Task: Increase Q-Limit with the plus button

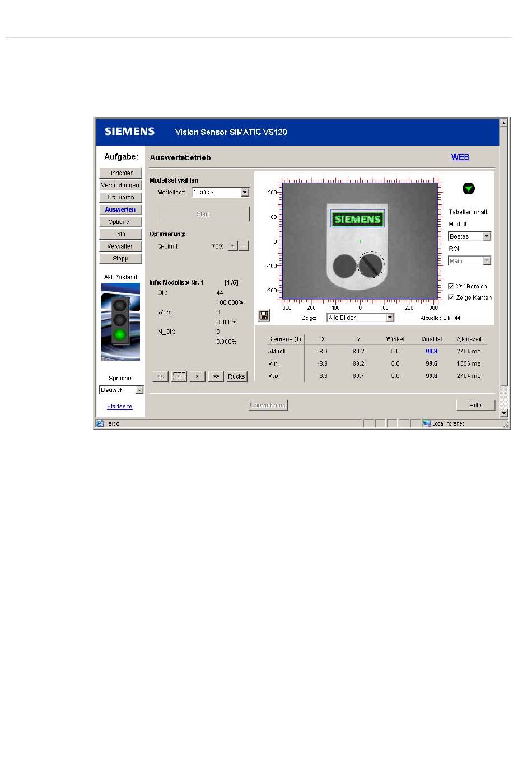Action: coord(233,246)
